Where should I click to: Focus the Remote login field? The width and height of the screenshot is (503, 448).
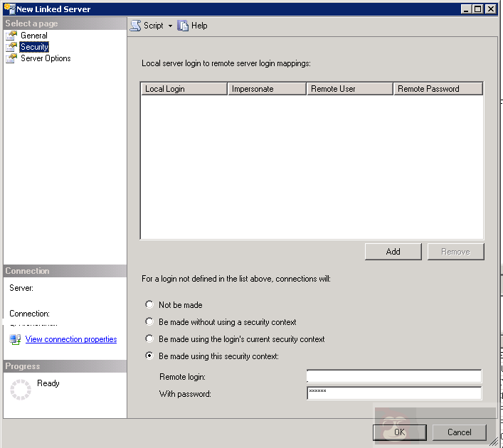[x=394, y=376]
